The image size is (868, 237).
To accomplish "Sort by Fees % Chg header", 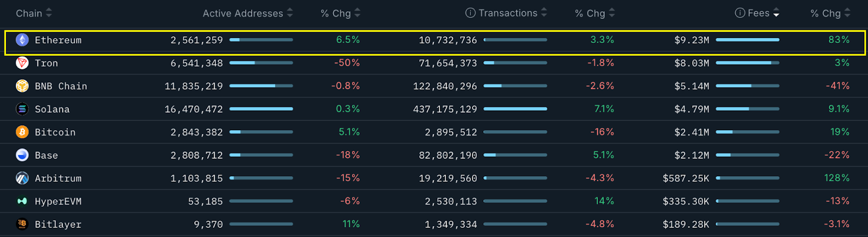I will tap(826, 13).
